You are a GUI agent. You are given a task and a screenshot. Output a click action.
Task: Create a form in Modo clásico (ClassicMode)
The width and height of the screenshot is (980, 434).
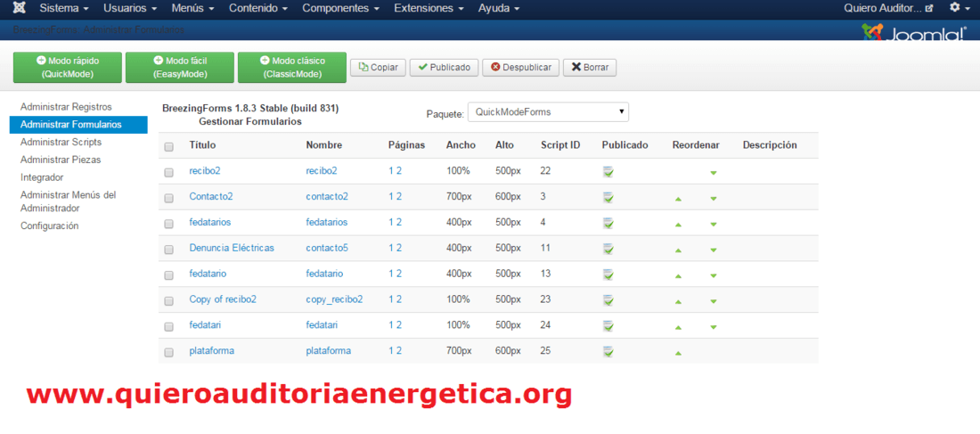292,68
